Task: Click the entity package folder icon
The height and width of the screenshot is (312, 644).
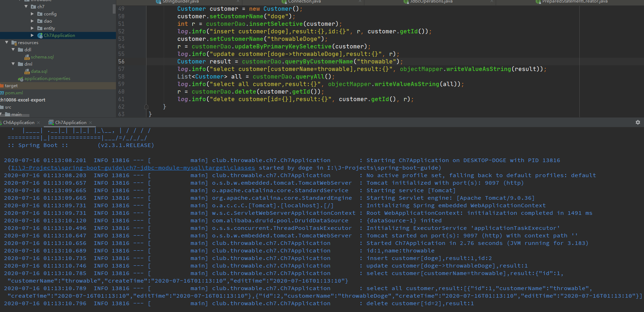Action: (40, 28)
